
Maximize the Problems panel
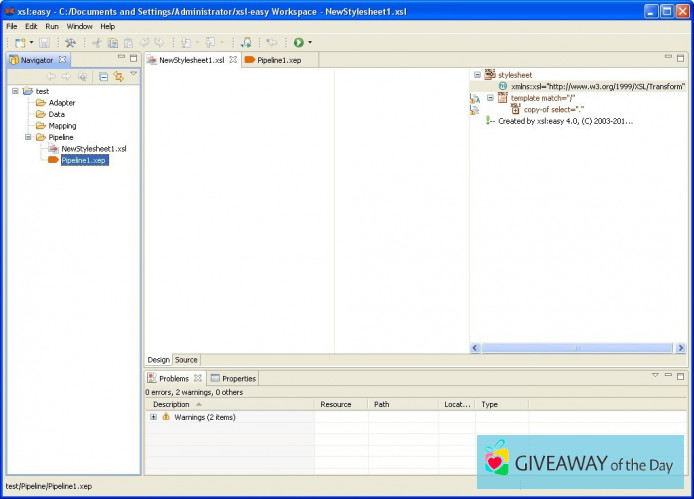681,376
